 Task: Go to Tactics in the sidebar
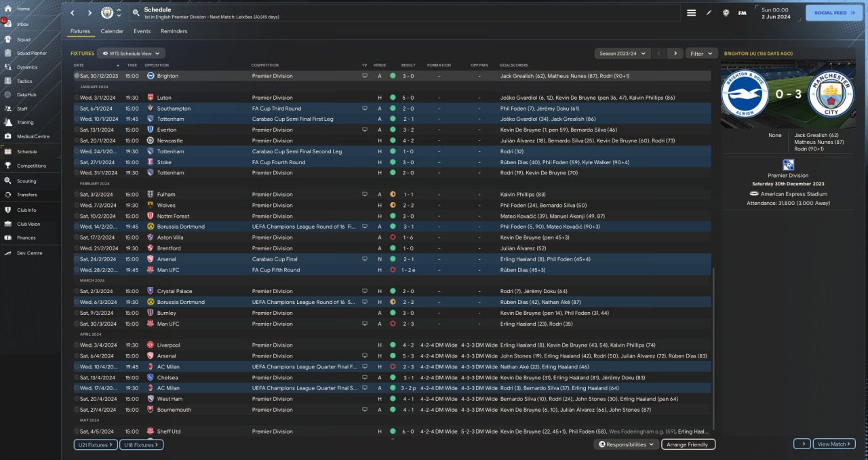24,81
